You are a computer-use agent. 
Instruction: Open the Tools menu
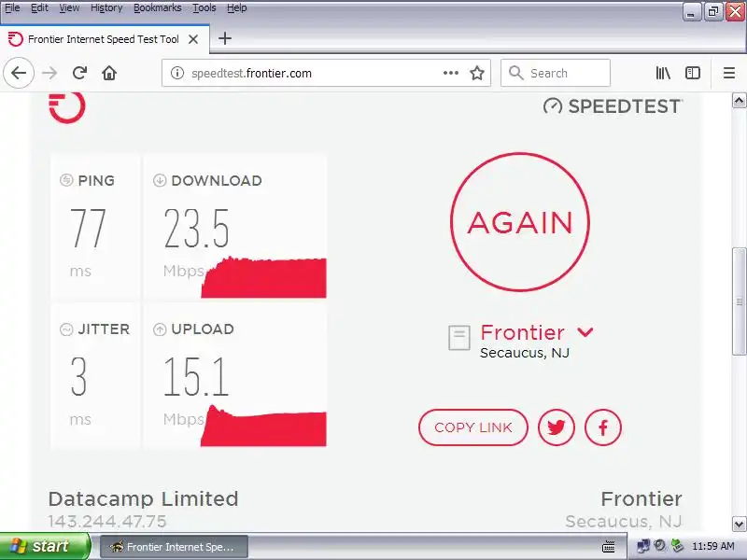204,8
